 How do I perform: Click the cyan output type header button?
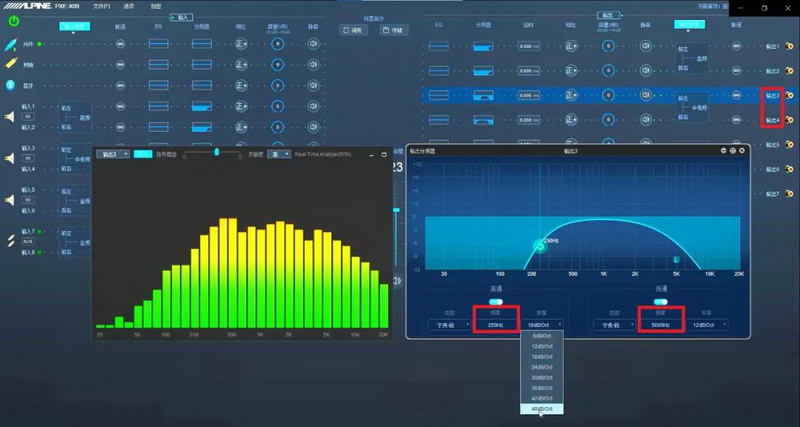[x=689, y=24]
